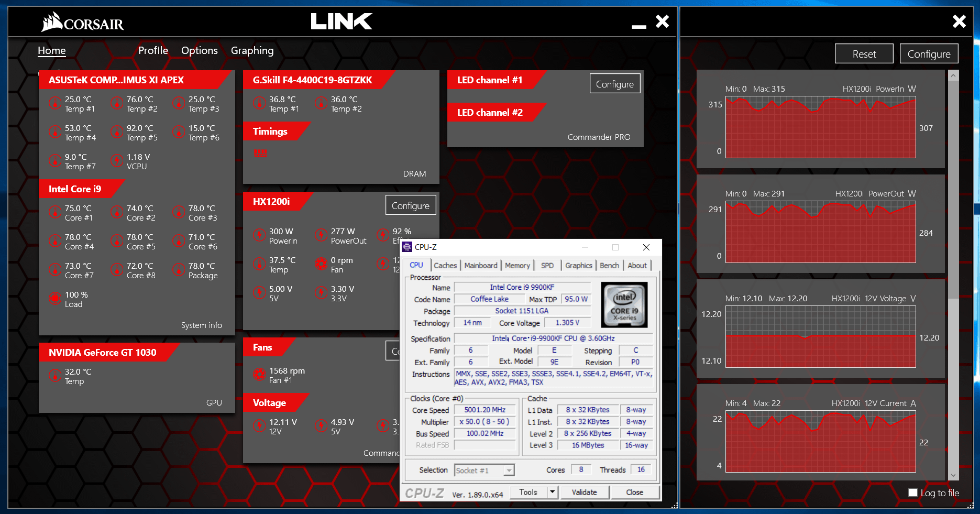980x514 pixels.
Task: Go to the Home tab in Corsair Link
Action: click(52, 50)
